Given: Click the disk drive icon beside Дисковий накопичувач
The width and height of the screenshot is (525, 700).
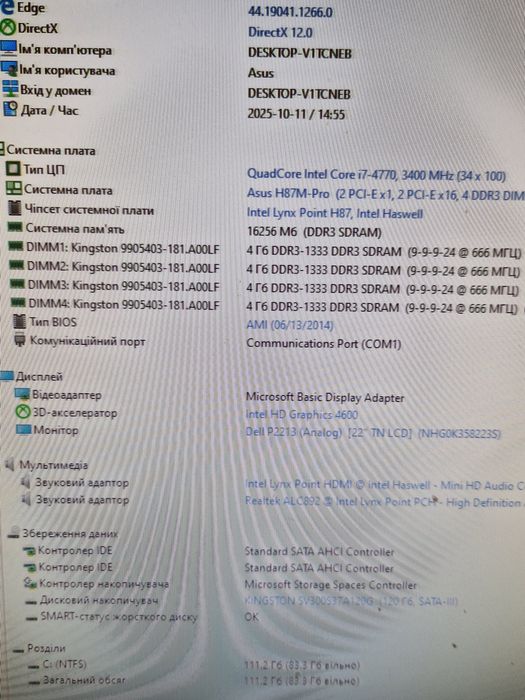Looking at the screenshot, I should tap(31, 602).
